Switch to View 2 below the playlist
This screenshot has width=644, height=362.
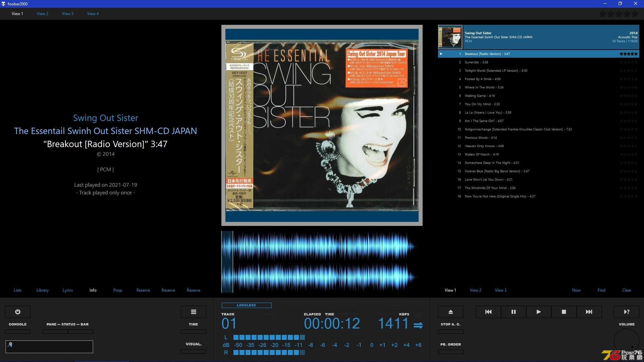click(476, 290)
